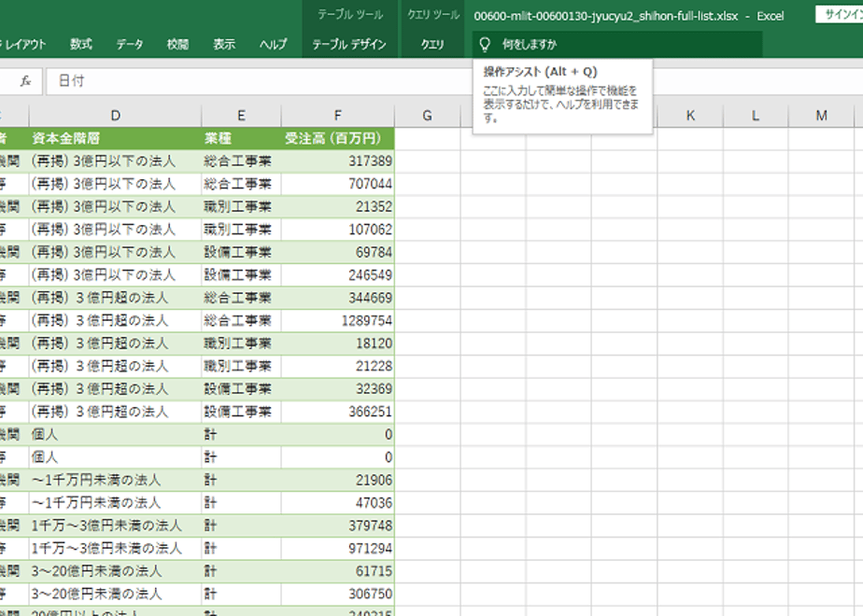Open the ヘルプ tab
The image size is (863, 616).
[274, 44]
